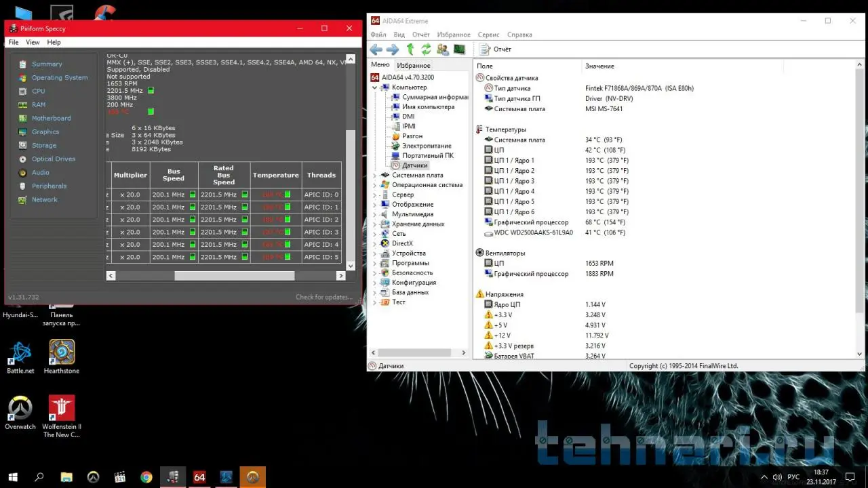868x488 pixels.
Task: Select RAM in the Speccy sidebar
Action: click(x=39, y=104)
